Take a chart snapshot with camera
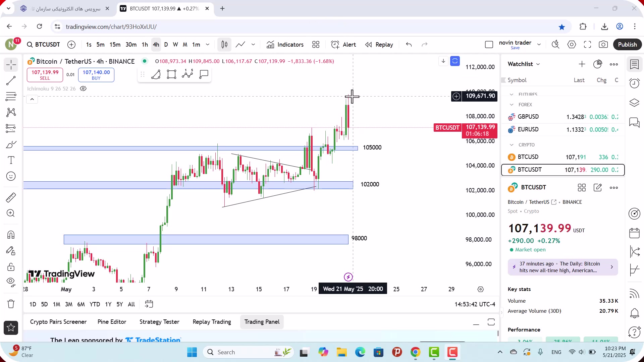This screenshot has height=362, width=644. point(603,45)
